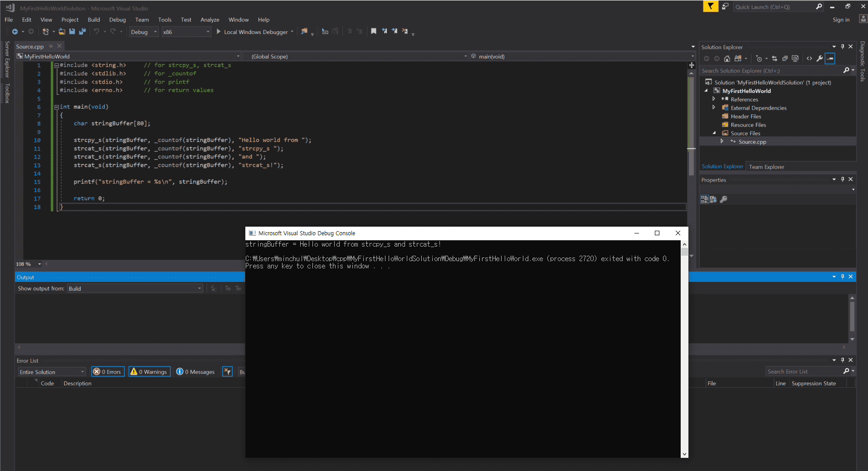Click View Code icon in Solution Explorer
Screen dimensions: 868x471
tap(809, 58)
